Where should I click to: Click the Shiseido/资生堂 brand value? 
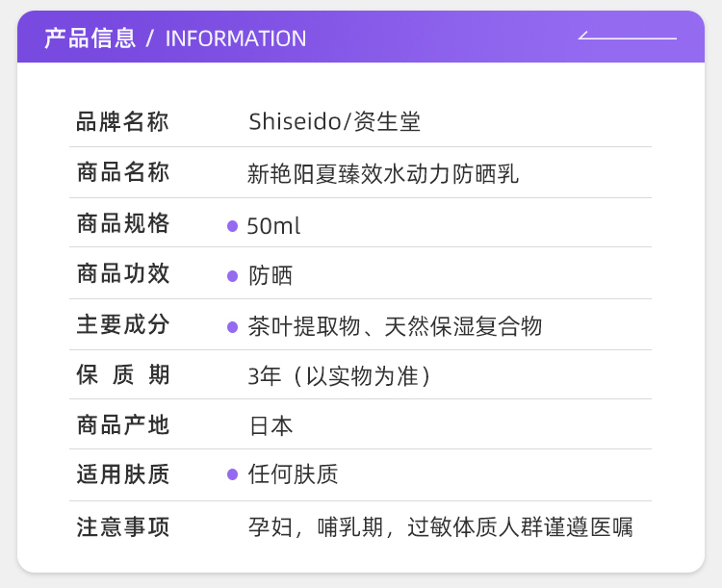334,122
